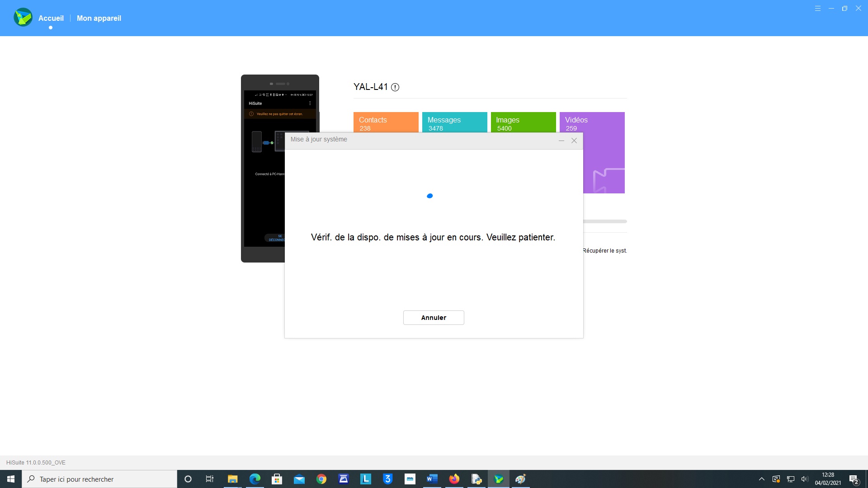Click the storage progress bar
The height and width of the screenshot is (488, 868).
[605, 221]
